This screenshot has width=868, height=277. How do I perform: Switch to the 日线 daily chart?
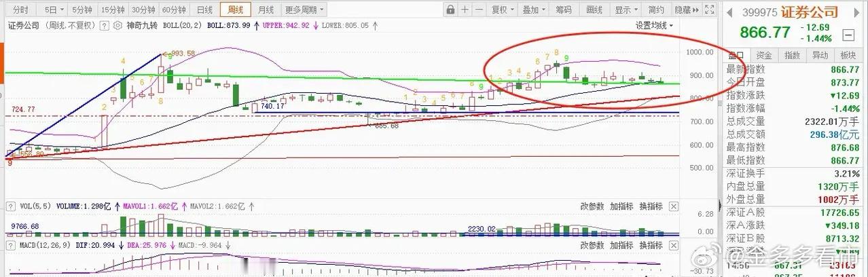point(205,10)
